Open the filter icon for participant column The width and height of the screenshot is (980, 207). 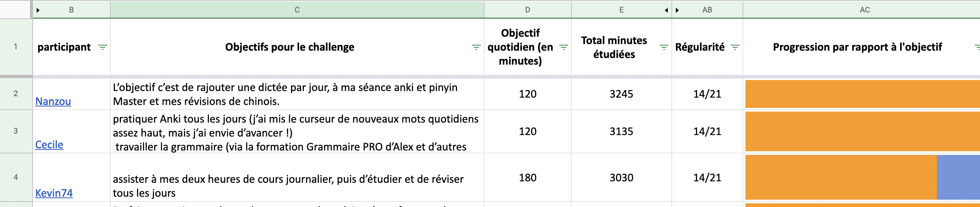pos(102,47)
